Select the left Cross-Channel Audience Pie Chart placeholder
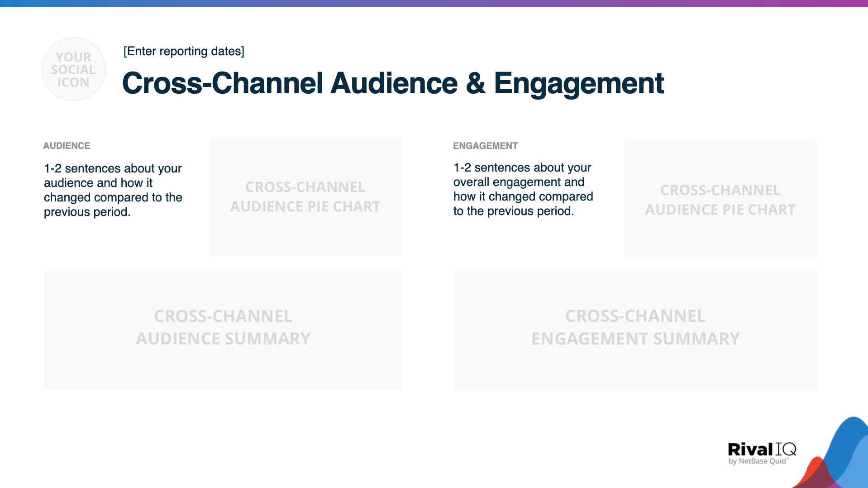The image size is (868, 488). point(305,196)
